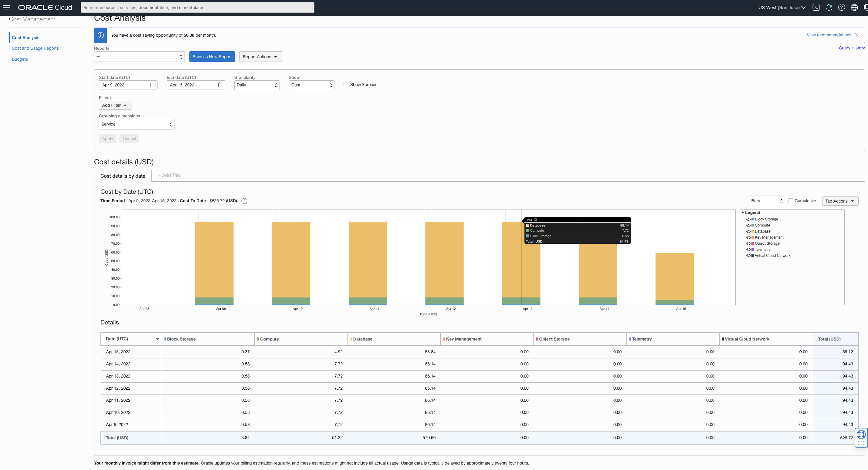Open the Tab Actions dropdown
Viewport: 868px width, 470px height.
840,201
